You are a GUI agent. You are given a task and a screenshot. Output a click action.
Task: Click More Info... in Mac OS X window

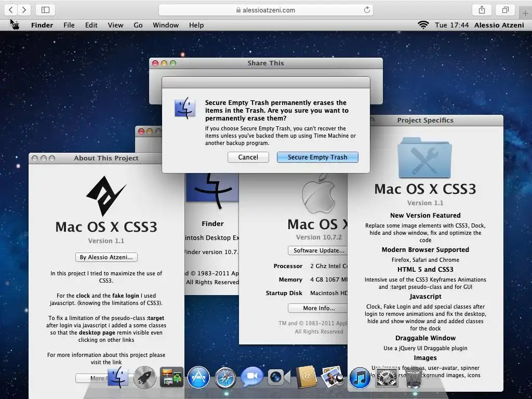click(x=317, y=308)
